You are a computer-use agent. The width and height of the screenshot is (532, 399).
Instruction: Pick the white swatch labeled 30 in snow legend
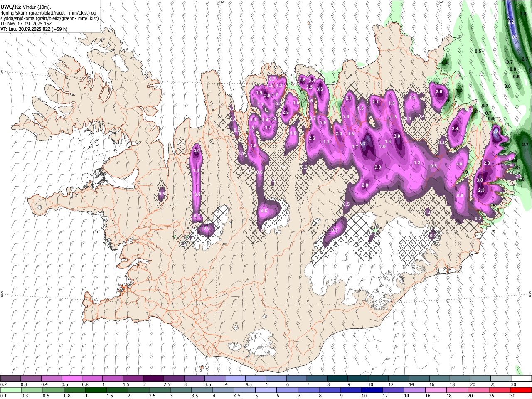point(521,378)
